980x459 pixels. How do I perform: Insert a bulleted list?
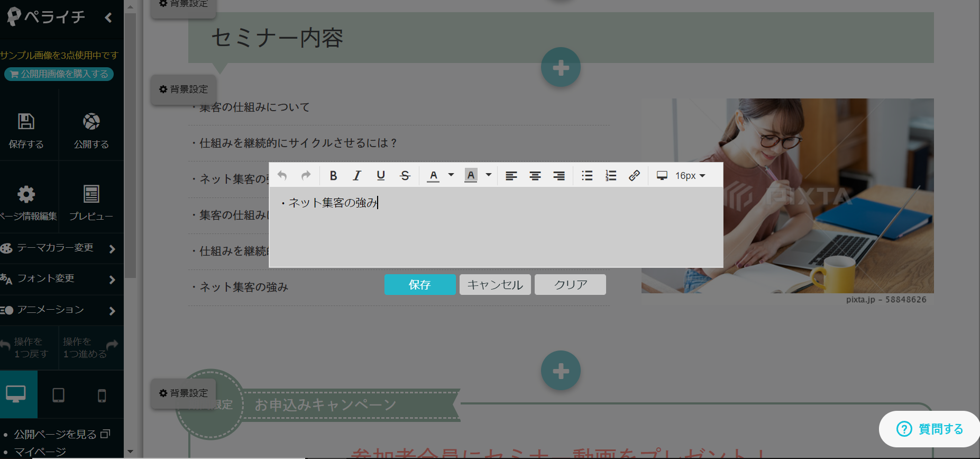pyautogui.click(x=587, y=175)
